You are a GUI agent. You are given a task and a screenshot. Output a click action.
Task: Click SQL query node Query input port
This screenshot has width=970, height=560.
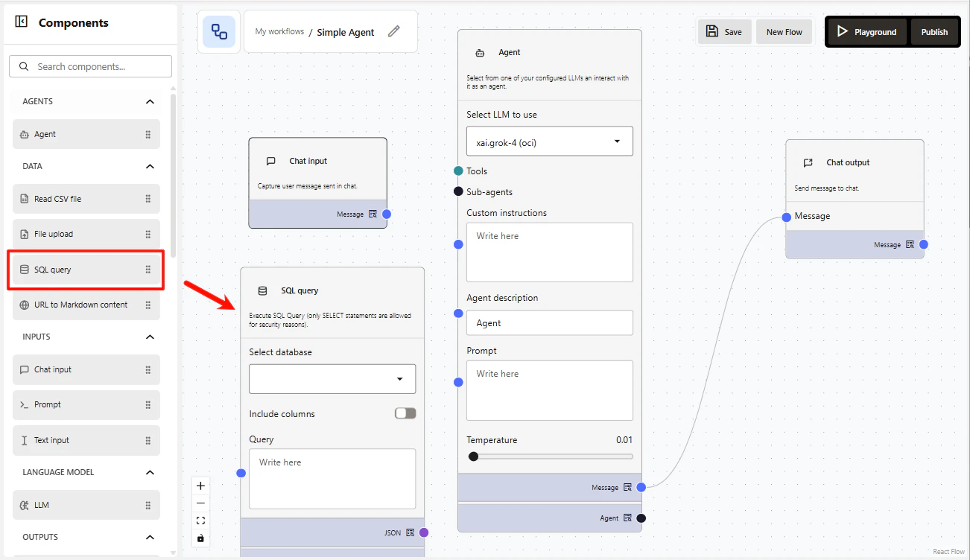tap(241, 473)
